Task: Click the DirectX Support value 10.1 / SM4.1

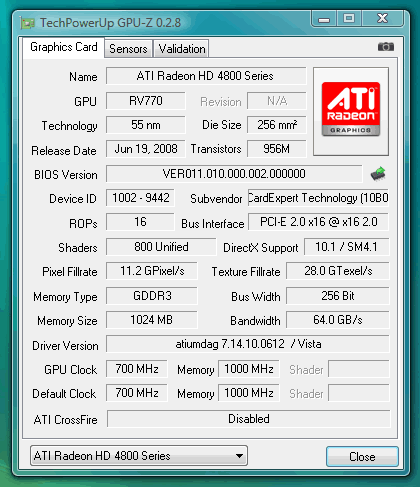Action: (346, 247)
